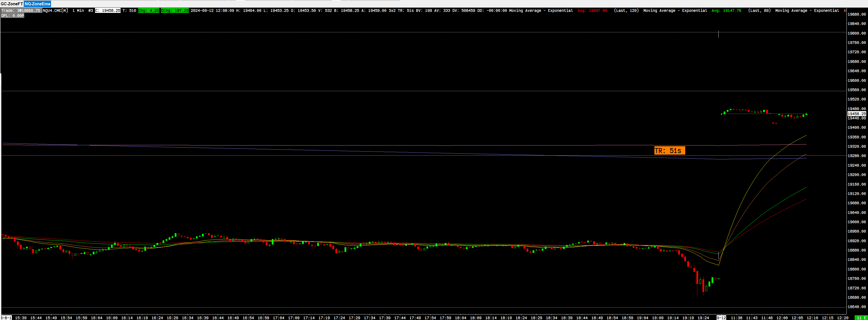Click the 16:04 label on time axis
868x320 pixels.
tap(97, 318)
